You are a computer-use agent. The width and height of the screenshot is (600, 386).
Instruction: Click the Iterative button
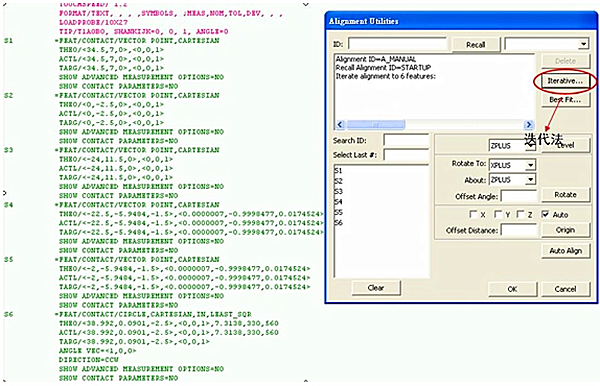tap(565, 81)
